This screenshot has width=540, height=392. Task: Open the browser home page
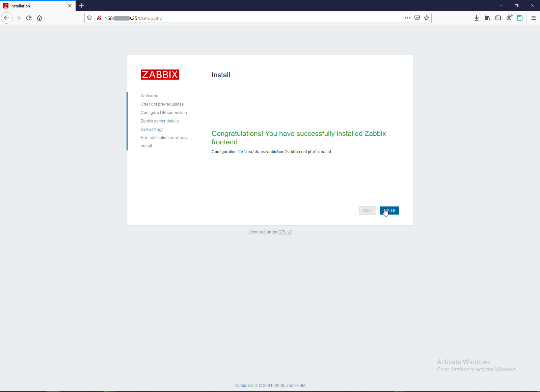(x=39, y=18)
